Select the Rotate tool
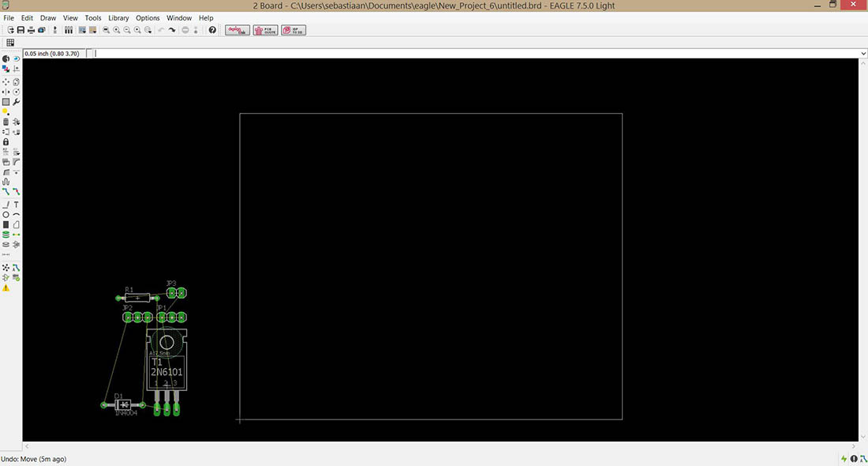The width and height of the screenshot is (868, 466). click(x=16, y=92)
